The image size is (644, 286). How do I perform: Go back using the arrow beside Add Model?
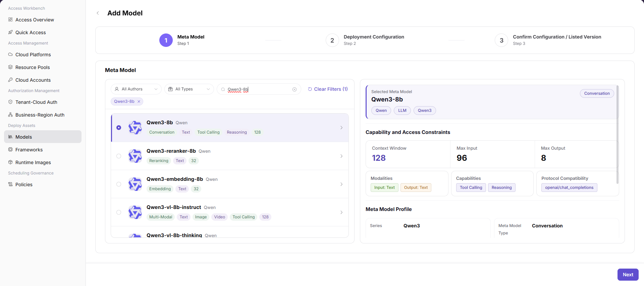[x=98, y=13]
